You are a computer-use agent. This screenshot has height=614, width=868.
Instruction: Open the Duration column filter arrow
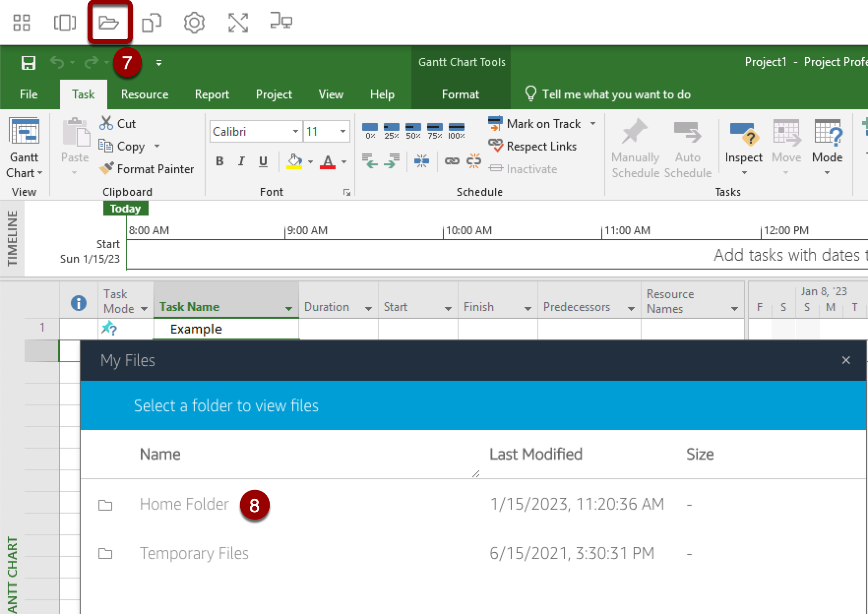tap(369, 308)
